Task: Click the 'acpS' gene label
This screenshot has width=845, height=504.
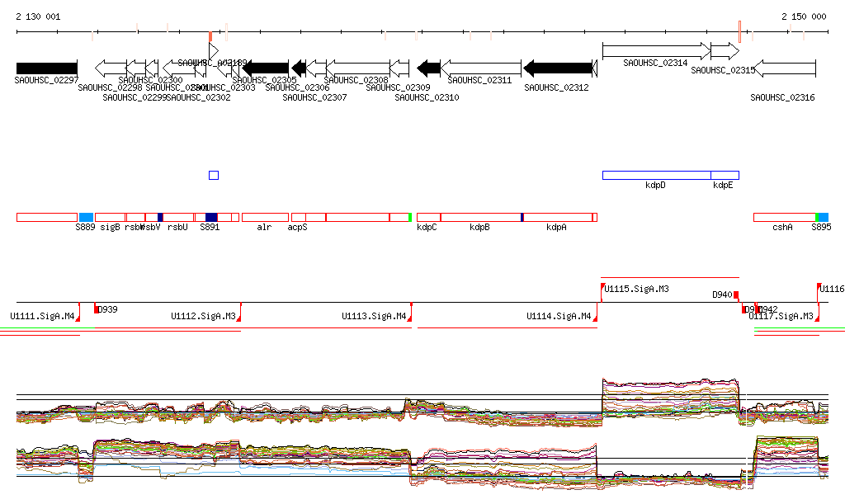Action: coord(297,227)
